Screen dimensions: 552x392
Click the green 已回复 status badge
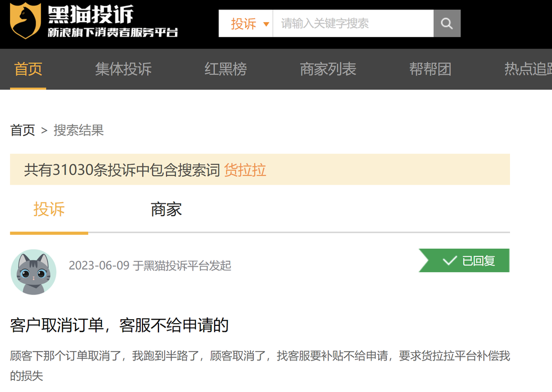click(x=464, y=261)
